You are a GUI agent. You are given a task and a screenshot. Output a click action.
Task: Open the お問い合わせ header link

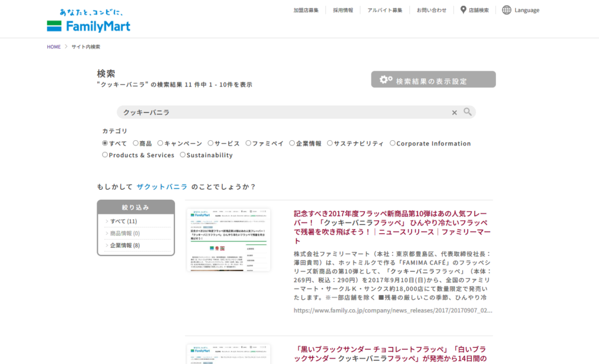pyautogui.click(x=431, y=11)
